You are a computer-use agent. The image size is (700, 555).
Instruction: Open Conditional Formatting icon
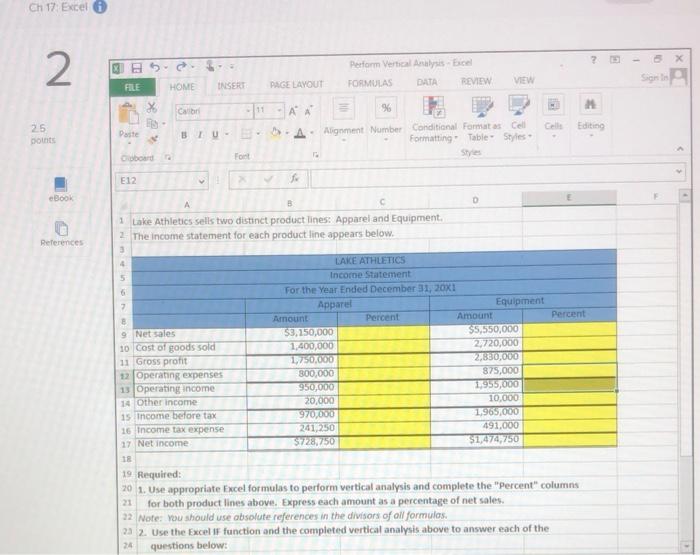click(x=433, y=107)
